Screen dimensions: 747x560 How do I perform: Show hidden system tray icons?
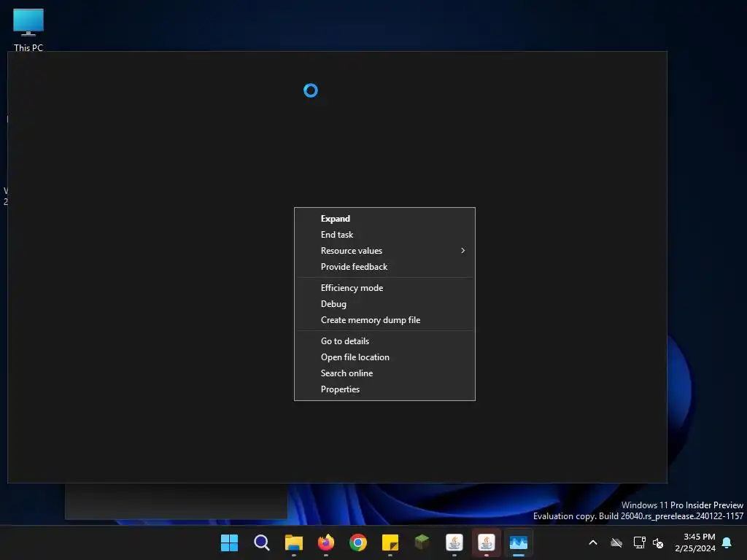(x=593, y=542)
